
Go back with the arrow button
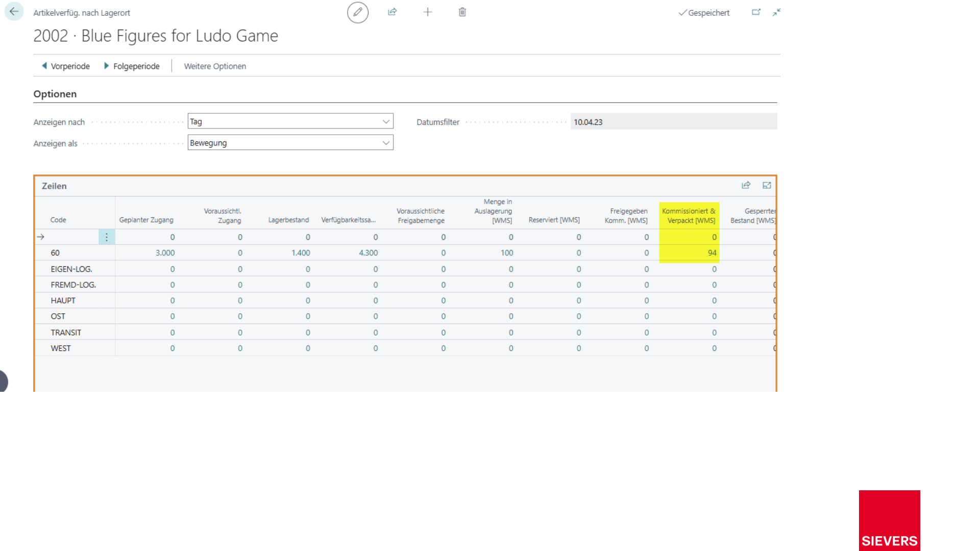[x=14, y=11]
